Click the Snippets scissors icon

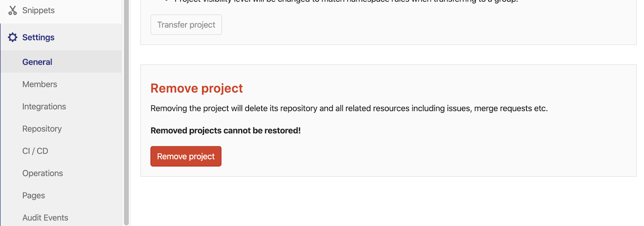click(x=12, y=10)
